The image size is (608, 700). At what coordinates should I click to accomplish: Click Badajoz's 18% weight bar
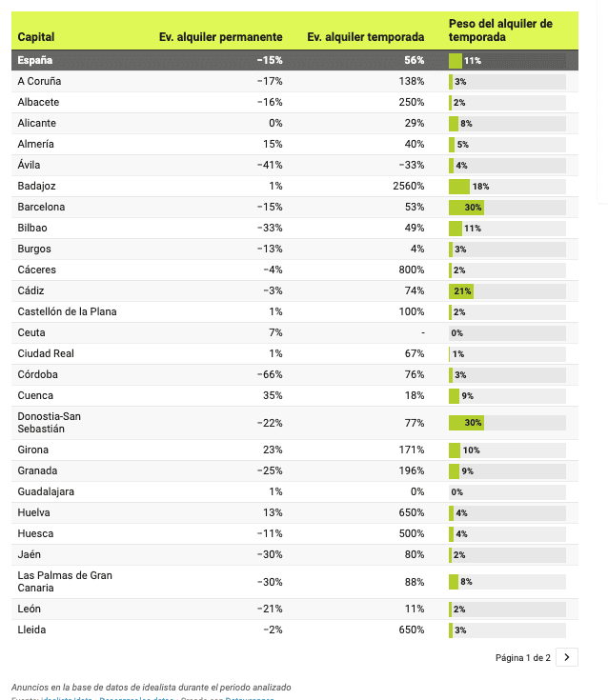click(x=459, y=186)
